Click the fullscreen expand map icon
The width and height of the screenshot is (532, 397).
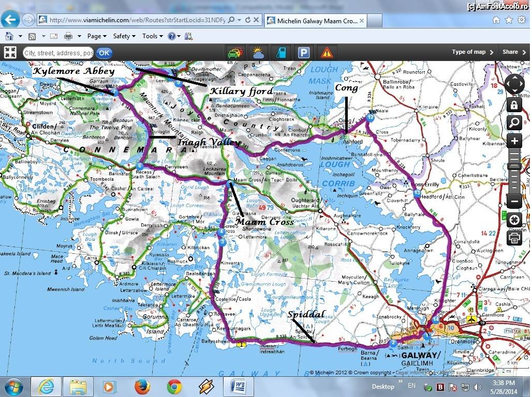10,52
